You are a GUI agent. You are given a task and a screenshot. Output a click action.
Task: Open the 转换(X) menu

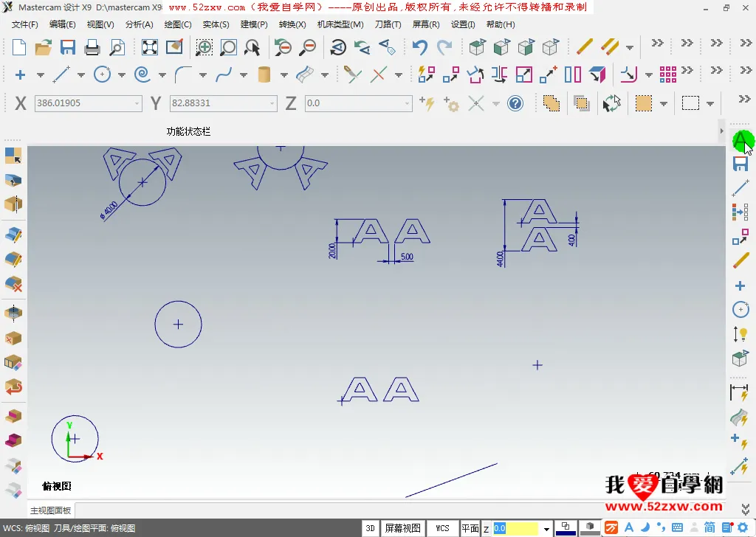pyautogui.click(x=292, y=24)
